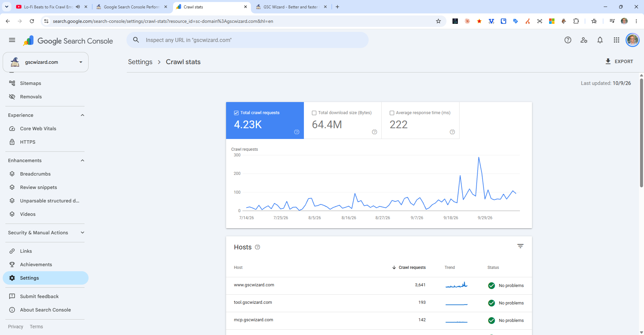Click the Help question mark icon in header
Screen dimensions: 644x335
pyautogui.click(x=568, y=40)
